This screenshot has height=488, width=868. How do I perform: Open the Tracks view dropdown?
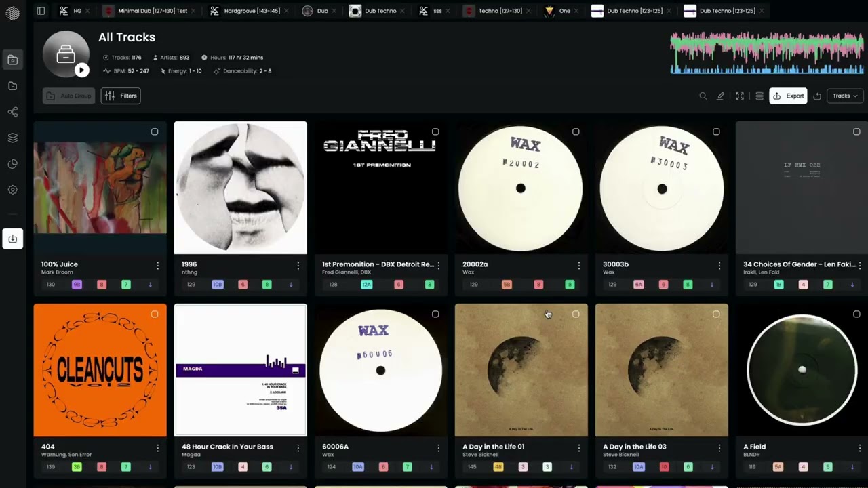point(845,96)
